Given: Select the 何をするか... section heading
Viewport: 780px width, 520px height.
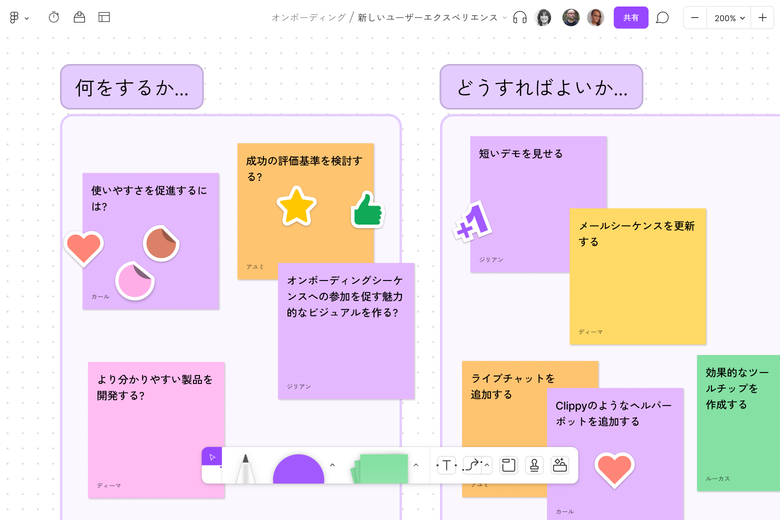Looking at the screenshot, I should (132, 87).
